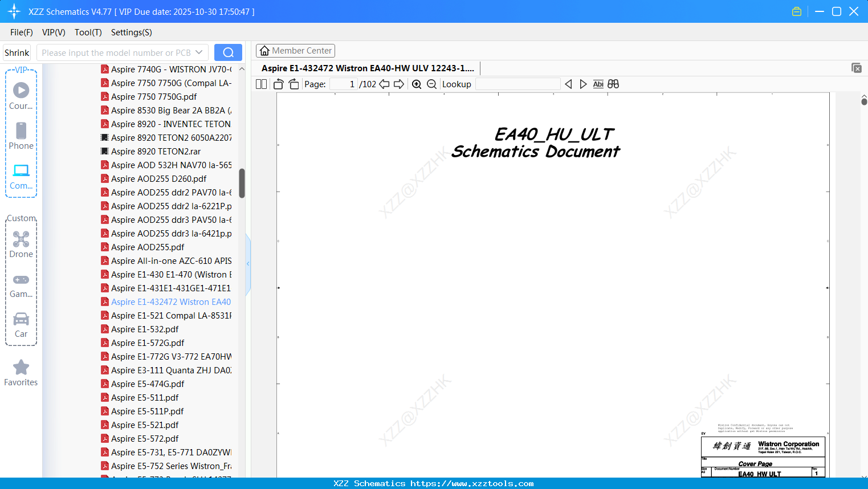The image size is (868, 489).
Task: Open Aspire E1-532.pdf
Action: click(x=140, y=329)
